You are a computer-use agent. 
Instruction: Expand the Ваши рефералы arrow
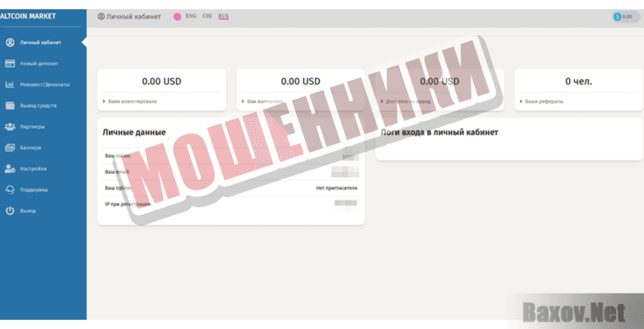point(521,101)
